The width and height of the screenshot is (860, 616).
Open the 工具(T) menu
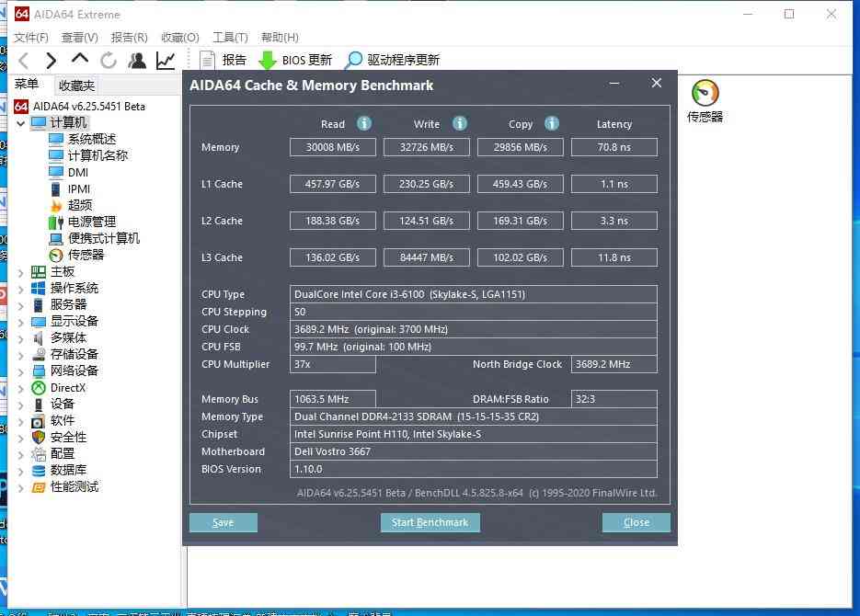pyautogui.click(x=230, y=38)
